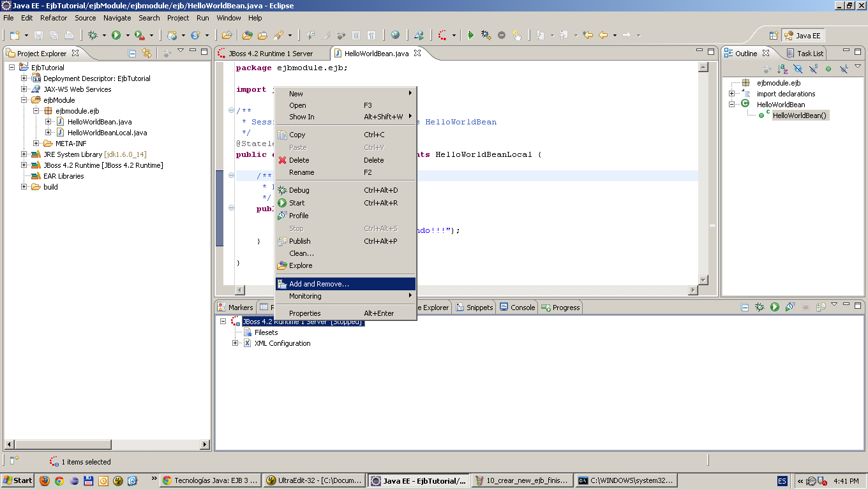Viewport: 868px width, 490px height.
Task: Hide static members in the Outline view
Action: [814, 68]
